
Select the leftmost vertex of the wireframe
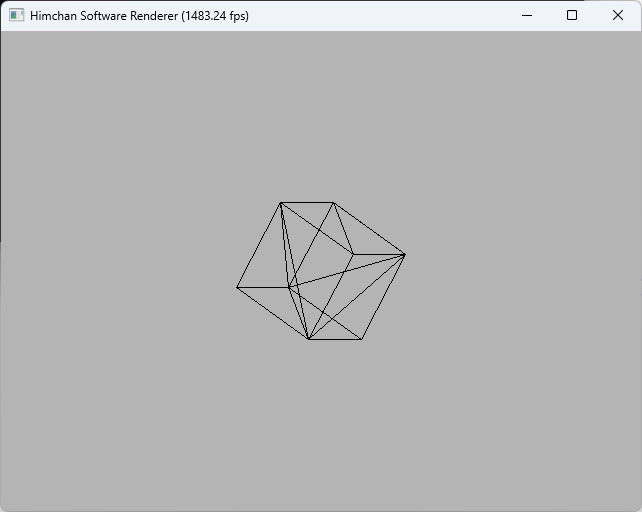click(x=237, y=287)
